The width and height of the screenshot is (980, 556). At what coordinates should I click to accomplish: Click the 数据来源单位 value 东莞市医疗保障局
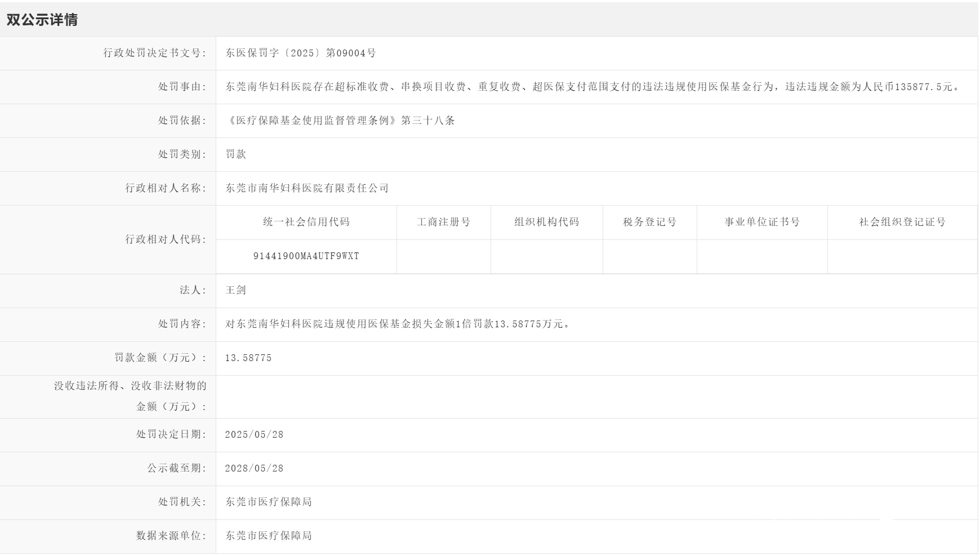point(269,536)
